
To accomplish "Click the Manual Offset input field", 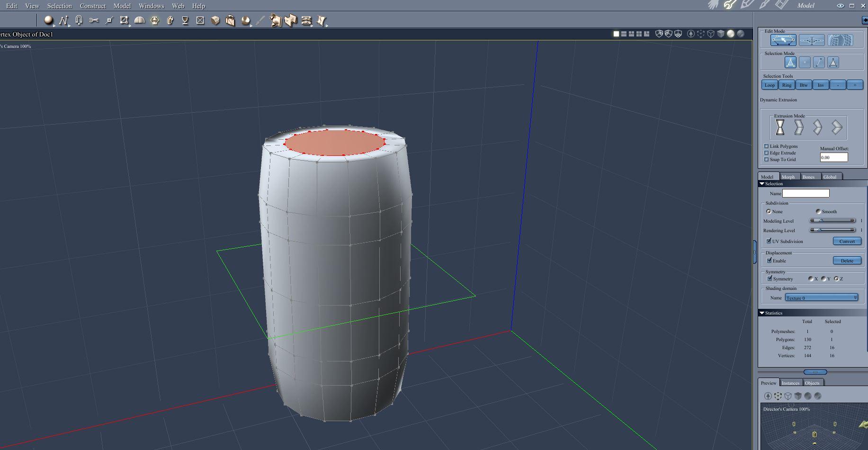I will (x=834, y=157).
